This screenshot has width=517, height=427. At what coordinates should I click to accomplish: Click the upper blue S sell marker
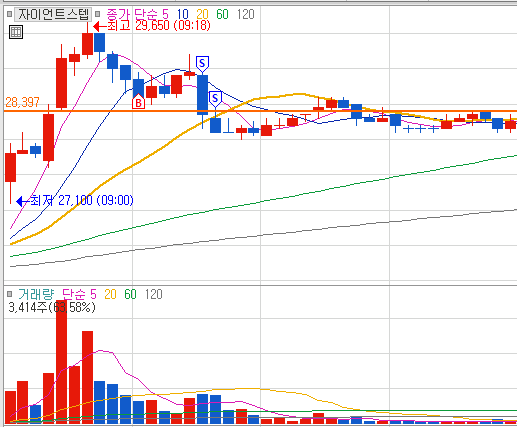tap(202, 64)
